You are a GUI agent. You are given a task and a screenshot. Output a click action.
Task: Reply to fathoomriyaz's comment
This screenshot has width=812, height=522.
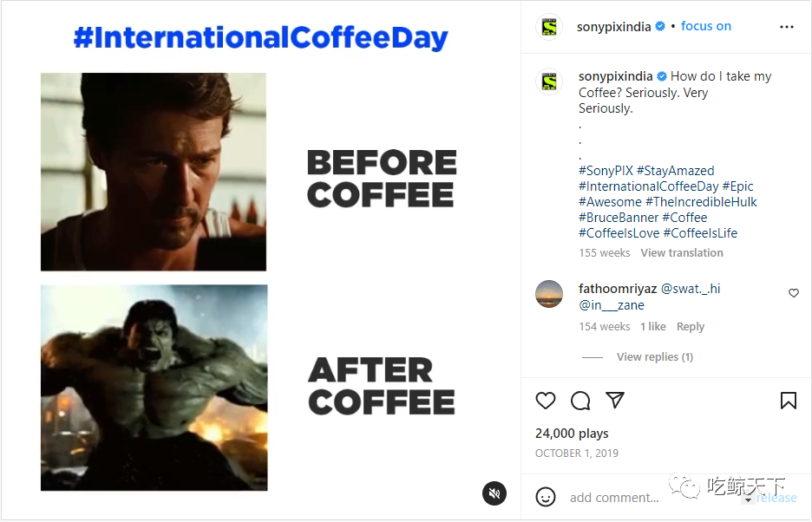pos(691,327)
